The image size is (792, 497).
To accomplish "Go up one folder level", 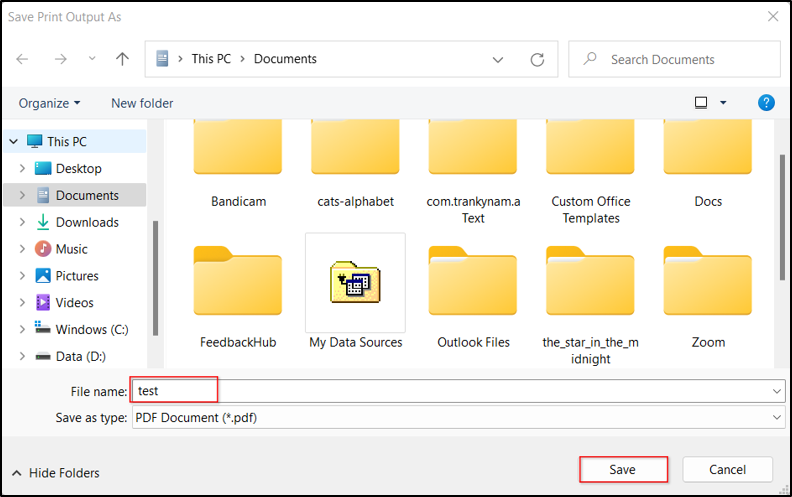I will point(122,59).
